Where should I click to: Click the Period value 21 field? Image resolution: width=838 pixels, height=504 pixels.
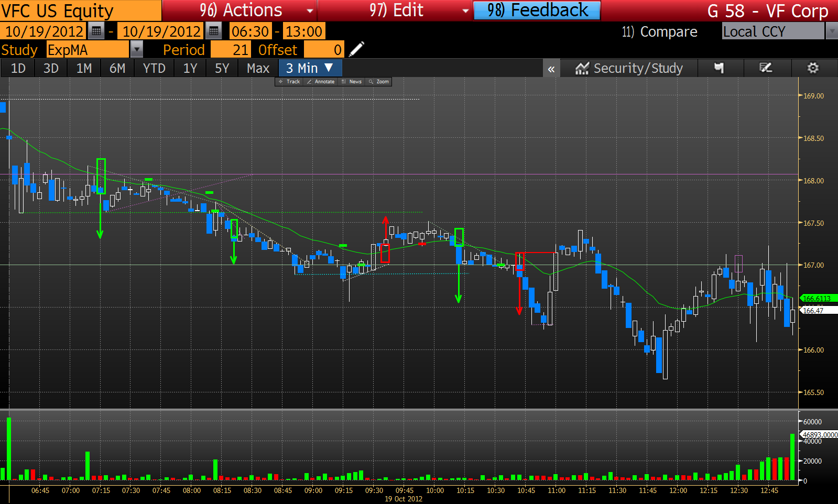[231, 50]
